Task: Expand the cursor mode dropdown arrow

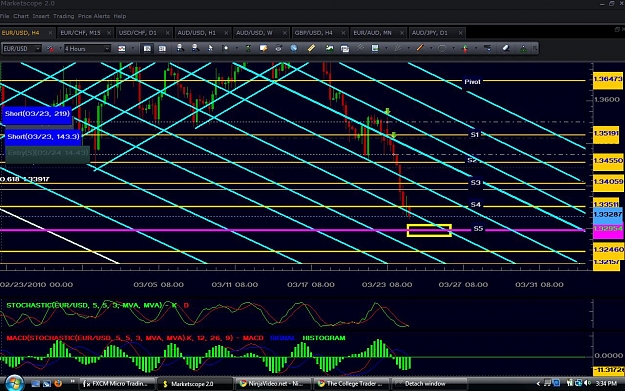Action: point(236,49)
